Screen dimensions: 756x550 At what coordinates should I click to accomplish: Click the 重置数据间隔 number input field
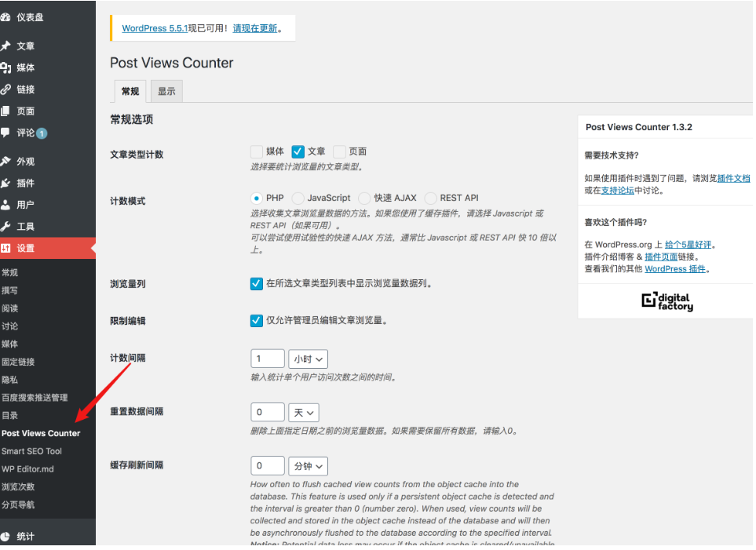[268, 413]
